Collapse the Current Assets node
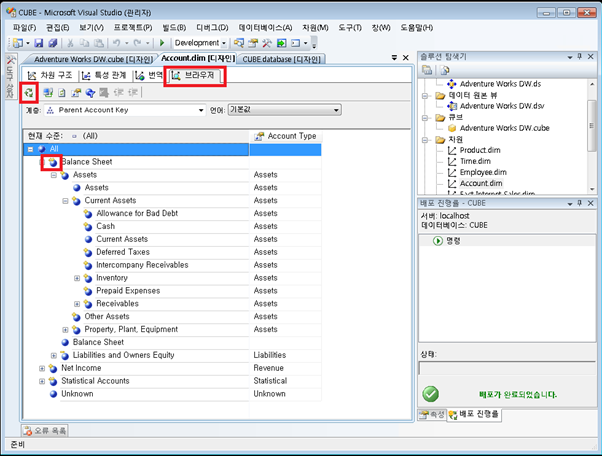602x456 pixels. click(65, 201)
